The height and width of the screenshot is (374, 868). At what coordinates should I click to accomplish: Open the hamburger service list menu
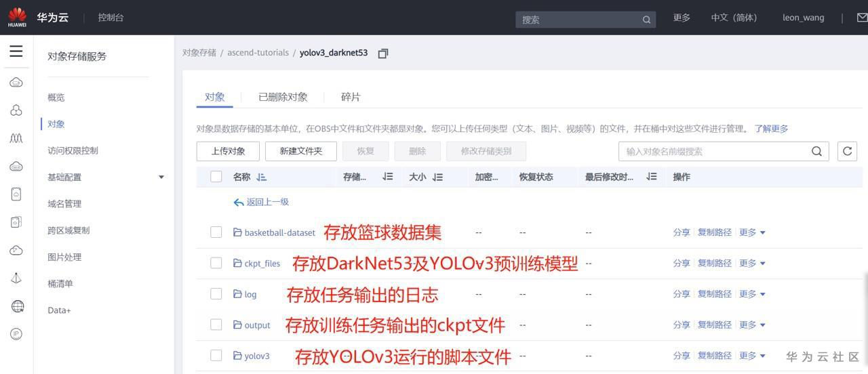16,51
